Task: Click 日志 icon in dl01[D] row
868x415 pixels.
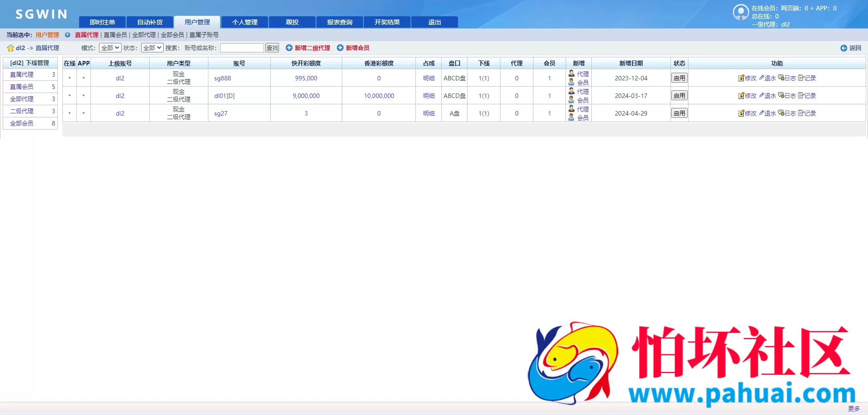Action: [781, 96]
